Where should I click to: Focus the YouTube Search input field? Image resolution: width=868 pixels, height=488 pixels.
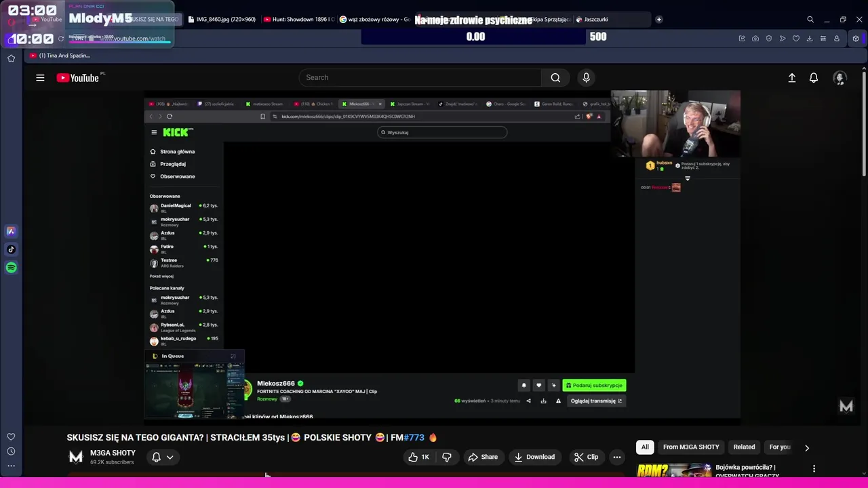pyautogui.click(x=420, y=78)
